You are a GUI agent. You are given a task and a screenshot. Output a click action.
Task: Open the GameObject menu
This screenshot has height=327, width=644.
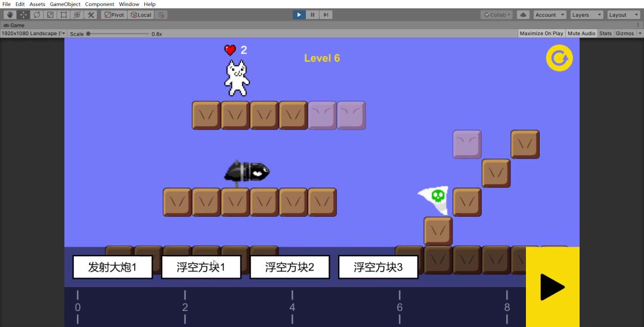click(x=65, y=4)
